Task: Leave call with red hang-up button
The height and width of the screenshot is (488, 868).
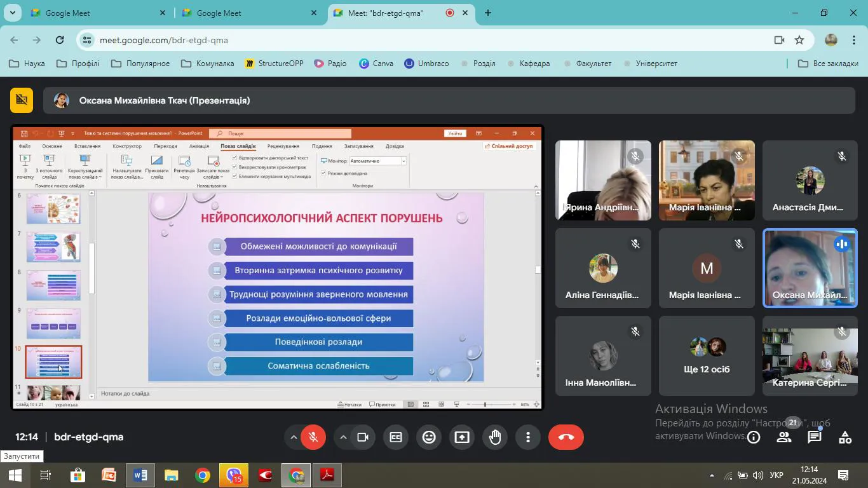Action: tap(566, 437)
